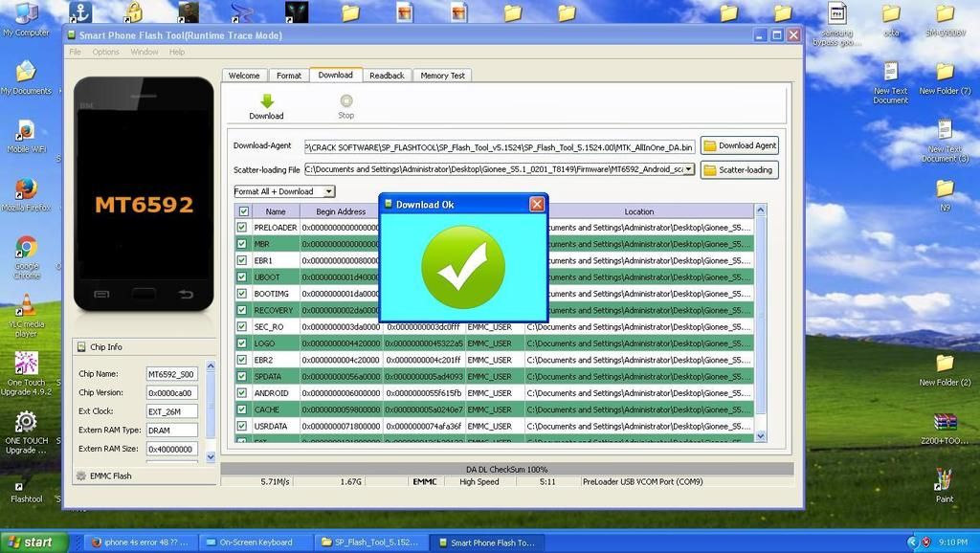Click the EMMC Flash gear icon
The image size is (980, 553).
click(81, 476)
